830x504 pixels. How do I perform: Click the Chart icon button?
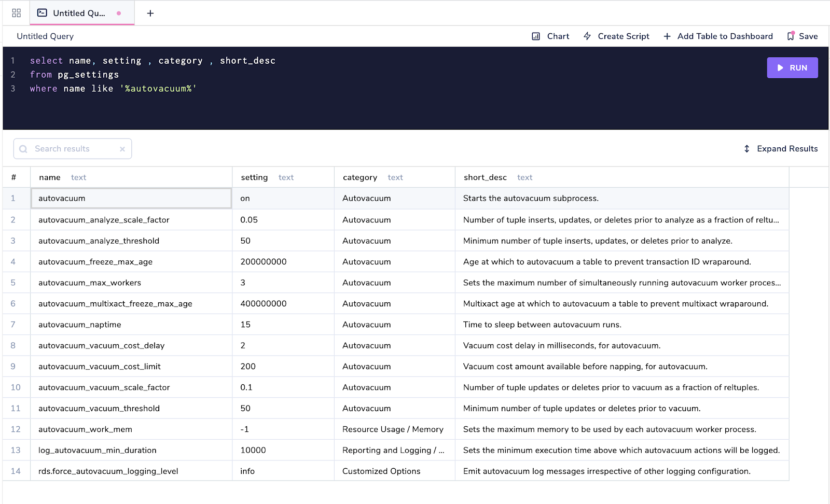click(536, 36)
